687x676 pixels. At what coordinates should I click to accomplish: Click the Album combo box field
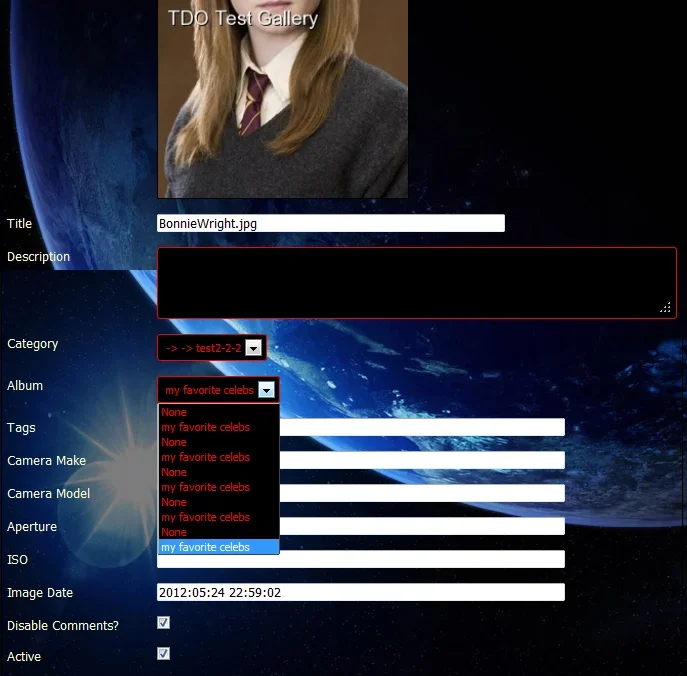(218, 390)
